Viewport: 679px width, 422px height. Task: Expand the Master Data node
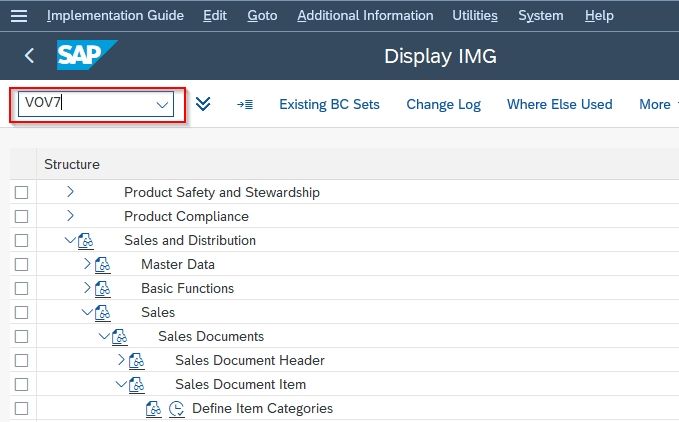click(87, 263)
